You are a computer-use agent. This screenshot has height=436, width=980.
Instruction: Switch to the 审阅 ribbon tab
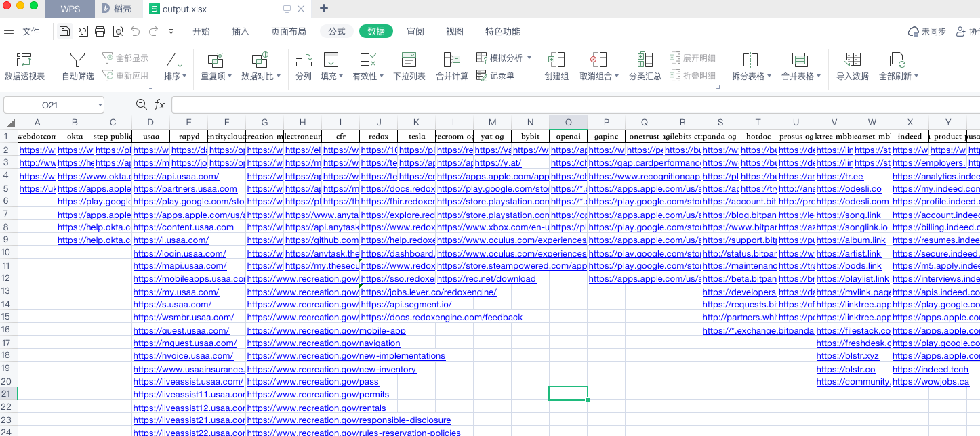point(415,31)
